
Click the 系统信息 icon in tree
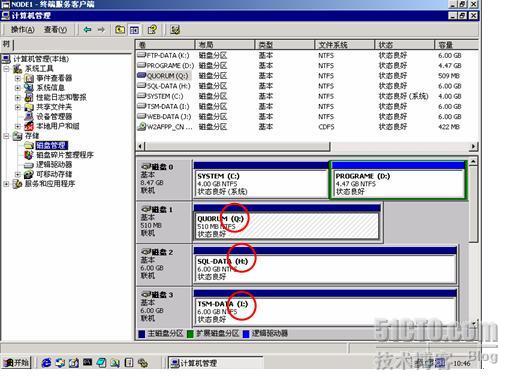click(29, 88)
